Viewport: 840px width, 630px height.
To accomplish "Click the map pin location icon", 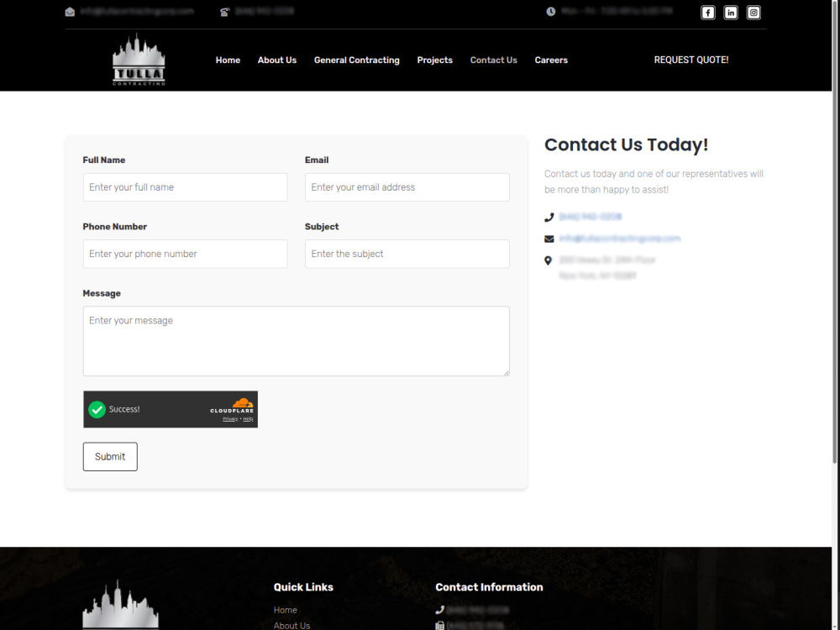I will (548, 261).
